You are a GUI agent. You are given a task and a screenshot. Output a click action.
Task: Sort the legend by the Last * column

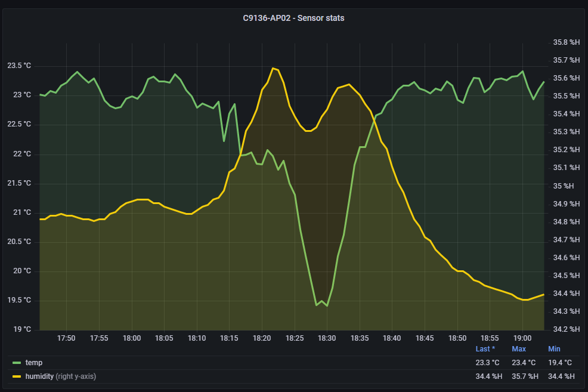point(485,349)
